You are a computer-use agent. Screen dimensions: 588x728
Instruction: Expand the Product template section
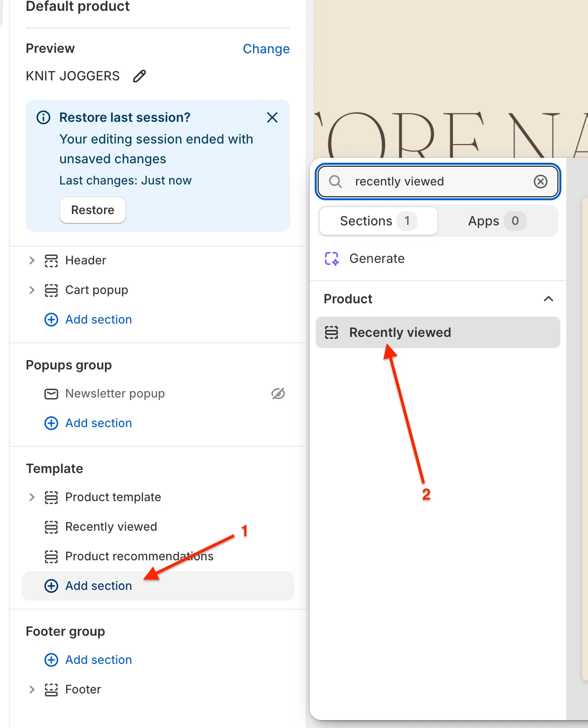(x=32, y=497)
